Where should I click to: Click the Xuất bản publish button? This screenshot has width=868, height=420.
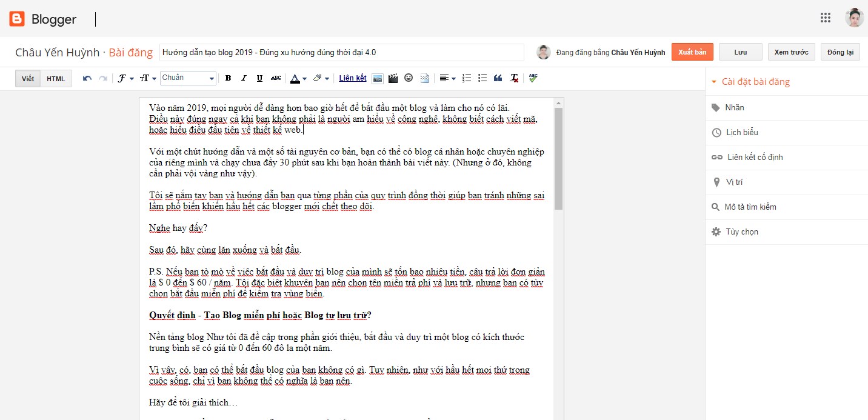(692, 52)
